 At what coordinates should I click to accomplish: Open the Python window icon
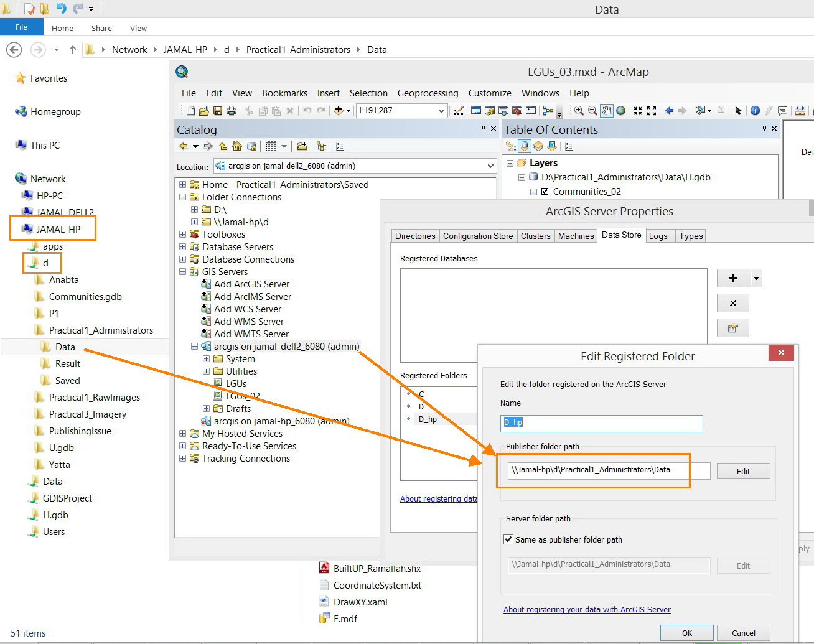tap(530, 111)
